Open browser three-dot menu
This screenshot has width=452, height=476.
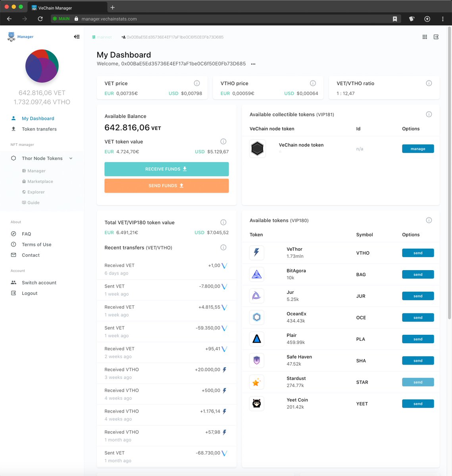pos(442,19)
